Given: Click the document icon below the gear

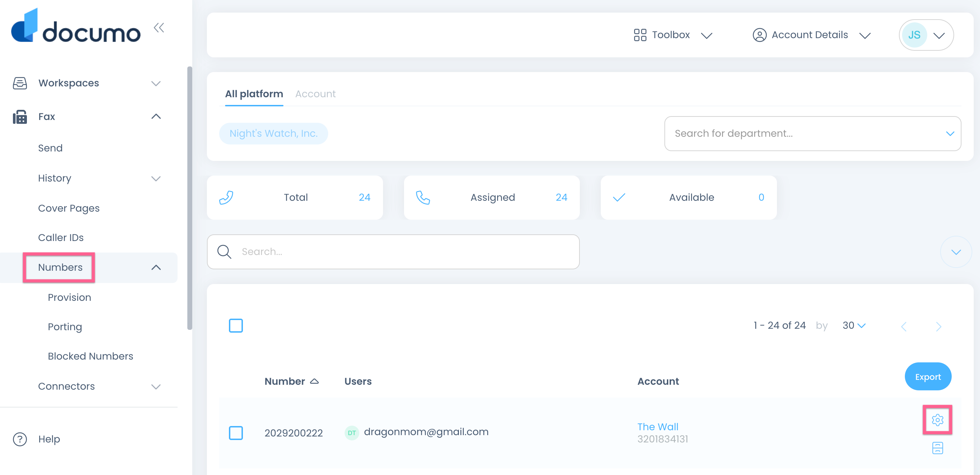Looking at the screenshot, I should pos(937,448).
